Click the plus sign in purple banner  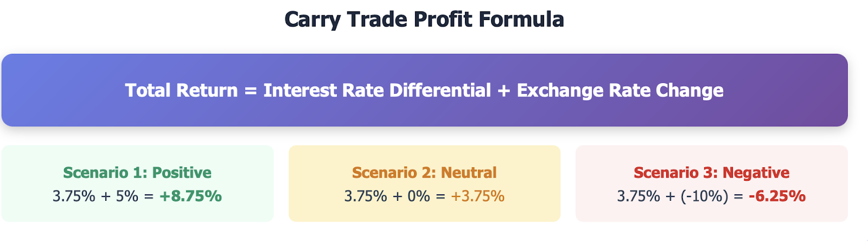[x=503, y=91]
